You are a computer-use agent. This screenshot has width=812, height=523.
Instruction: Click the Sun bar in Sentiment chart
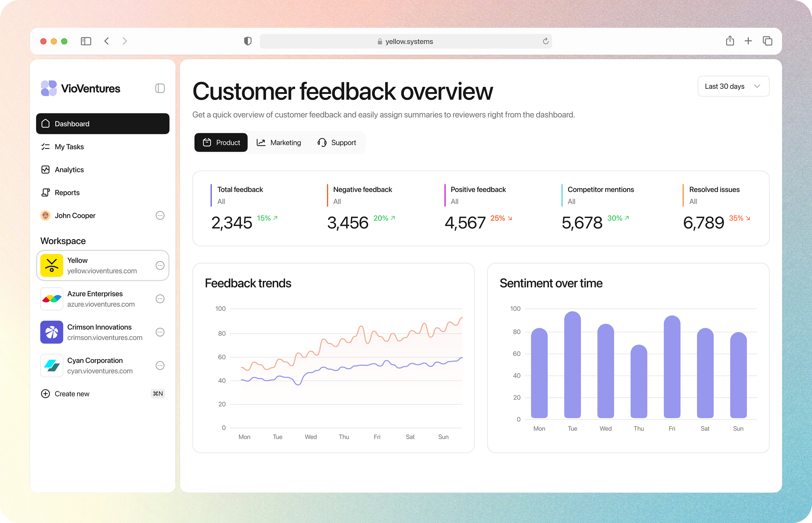click(x=738, y=375)
